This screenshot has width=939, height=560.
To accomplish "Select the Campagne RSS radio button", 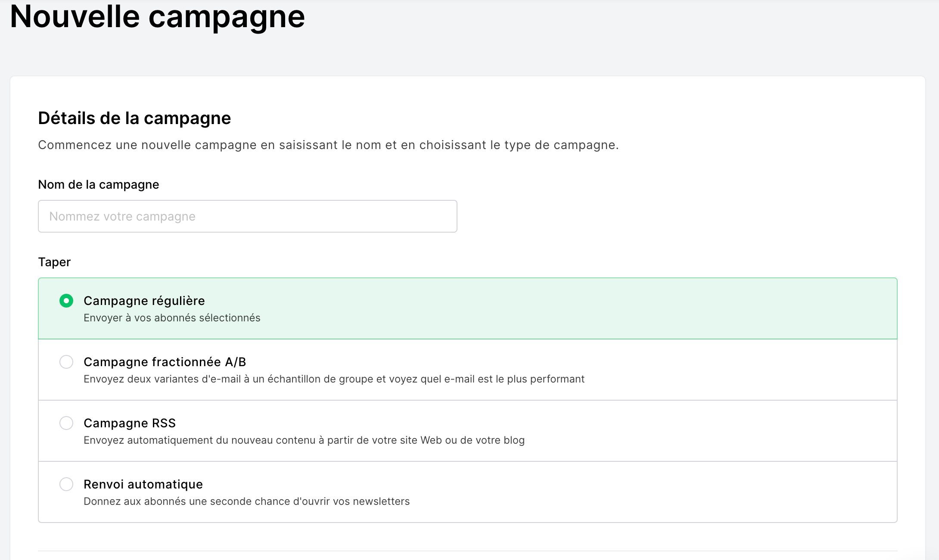I will pos(66,423).
